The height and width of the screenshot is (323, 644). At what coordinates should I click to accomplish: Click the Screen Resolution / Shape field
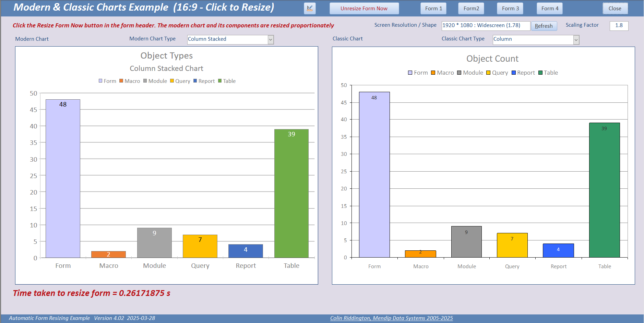pyautogui.click(x=486, y=26)
